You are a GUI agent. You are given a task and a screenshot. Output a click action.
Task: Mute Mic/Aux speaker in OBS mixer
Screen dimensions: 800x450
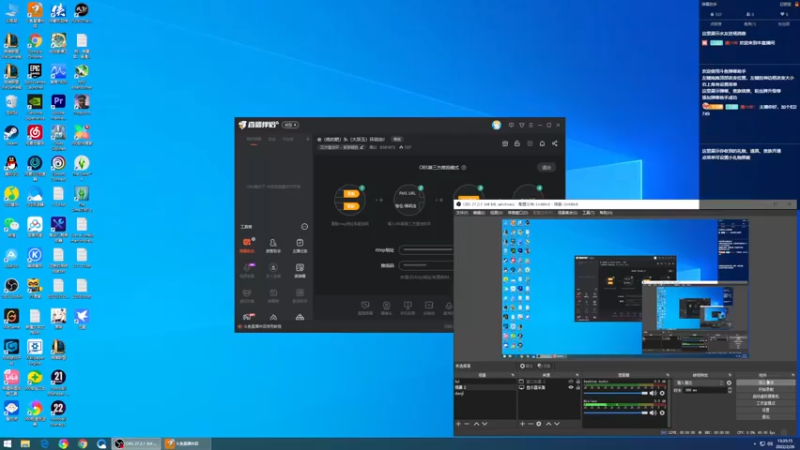[x=653, y=413]
